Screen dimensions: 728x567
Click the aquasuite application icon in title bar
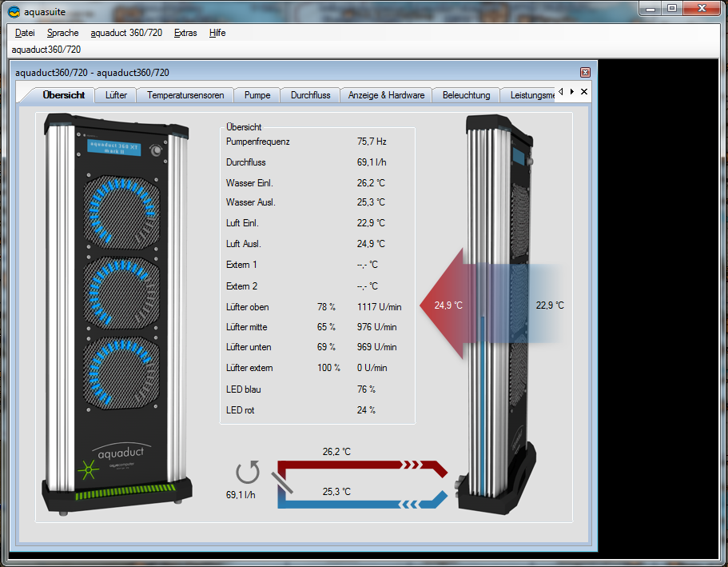[14, 12]
